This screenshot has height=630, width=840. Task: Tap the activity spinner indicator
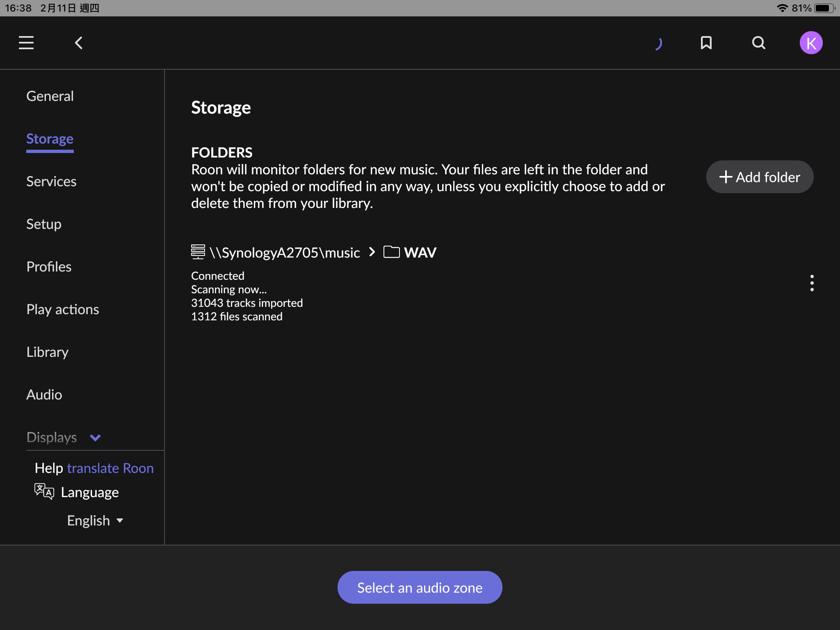pos(658,43)
